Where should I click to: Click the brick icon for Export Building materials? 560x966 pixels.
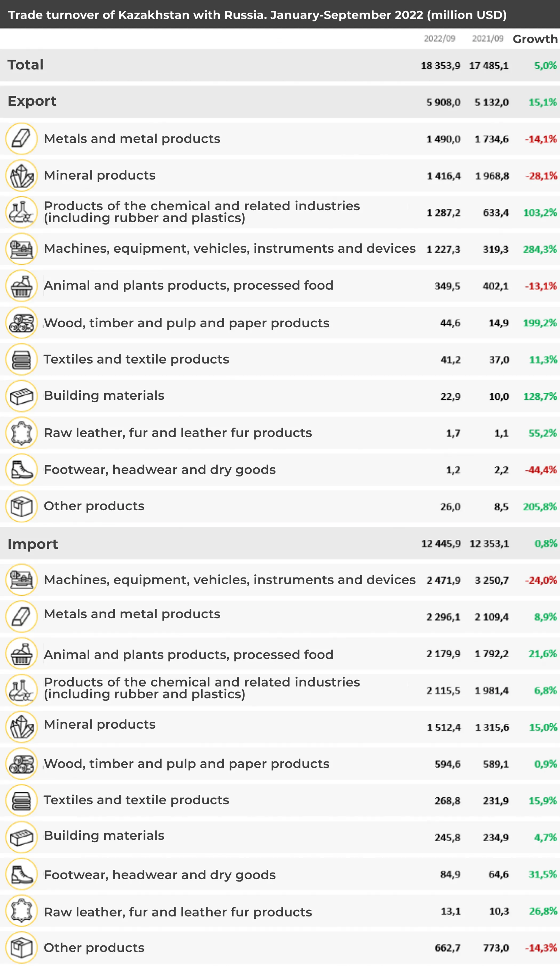[x=21, y=396]
